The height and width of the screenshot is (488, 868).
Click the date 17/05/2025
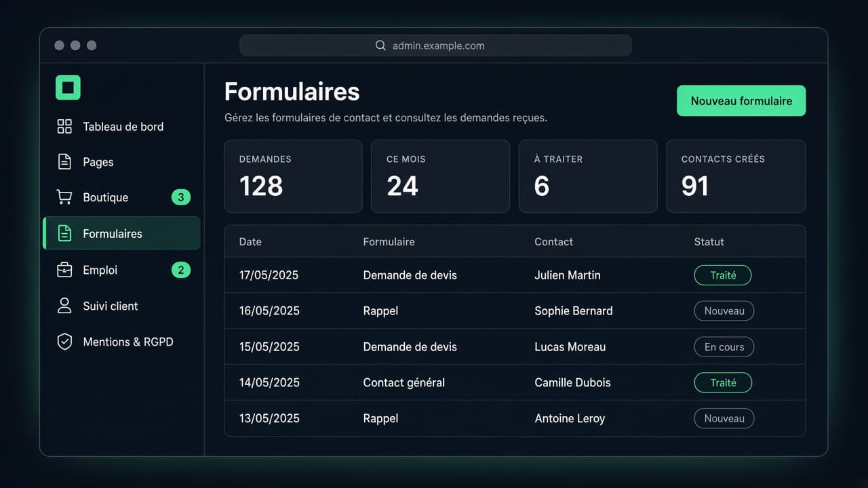(269, 275)
